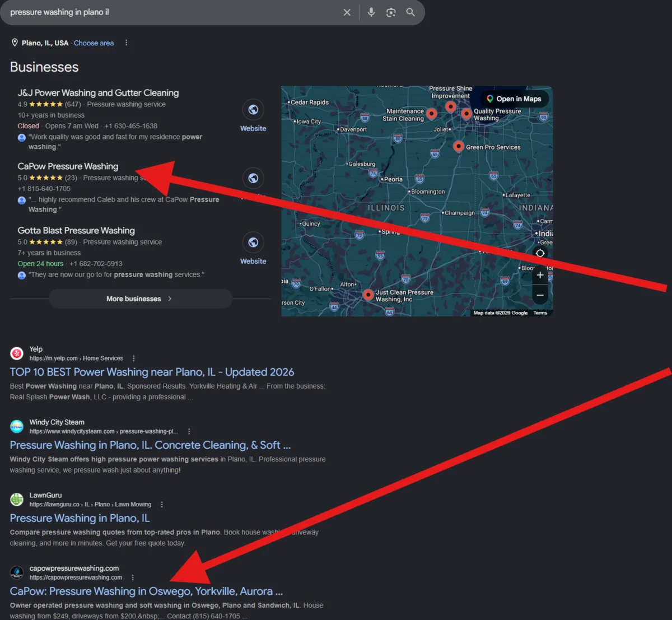
Task: Click J&J phone number +1 630-465-1638
Action: (x=130, y=126)
